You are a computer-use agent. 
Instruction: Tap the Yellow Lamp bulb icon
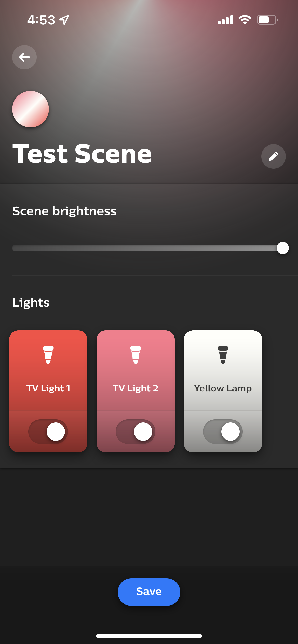pyautogui.click(x=223, y=355)
